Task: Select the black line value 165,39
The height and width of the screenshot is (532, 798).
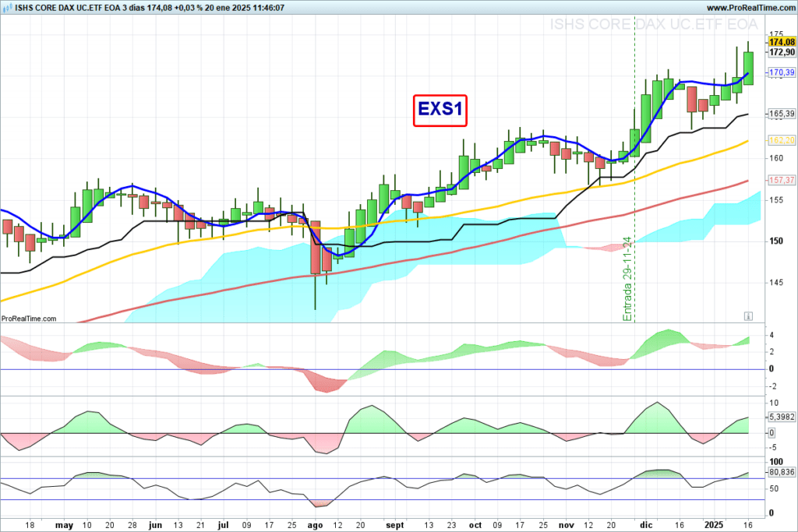Action: (782, 114)
